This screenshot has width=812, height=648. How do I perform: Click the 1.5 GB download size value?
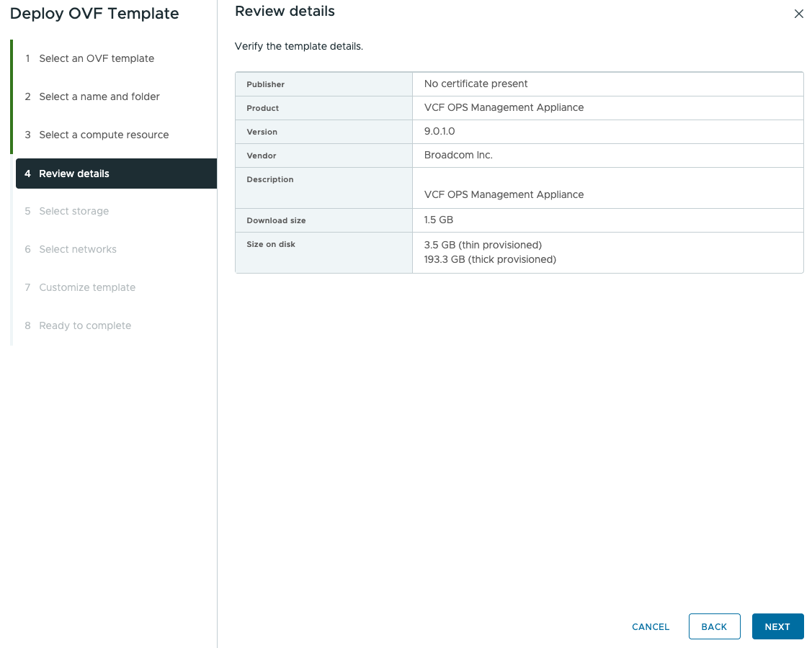pyautogui.click(x=438, y=220)
